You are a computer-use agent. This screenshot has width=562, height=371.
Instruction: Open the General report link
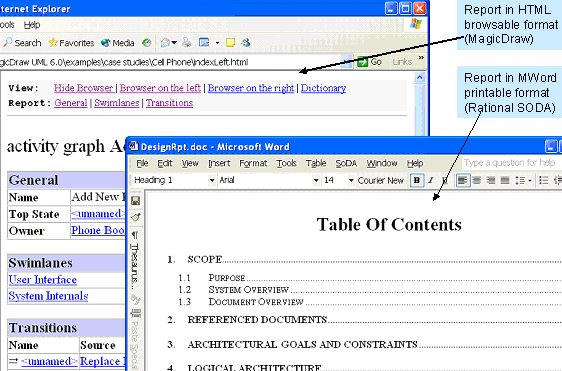(x=71, y=103)
